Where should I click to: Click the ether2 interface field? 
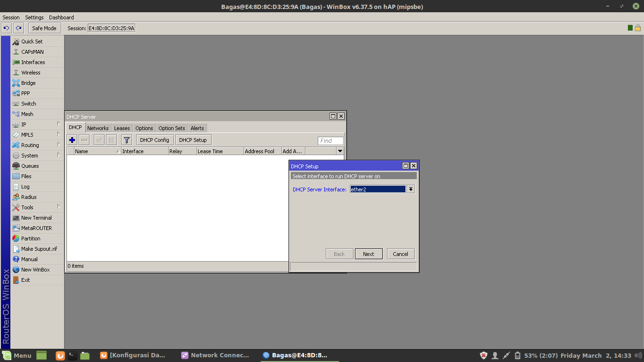coord(378,189)
